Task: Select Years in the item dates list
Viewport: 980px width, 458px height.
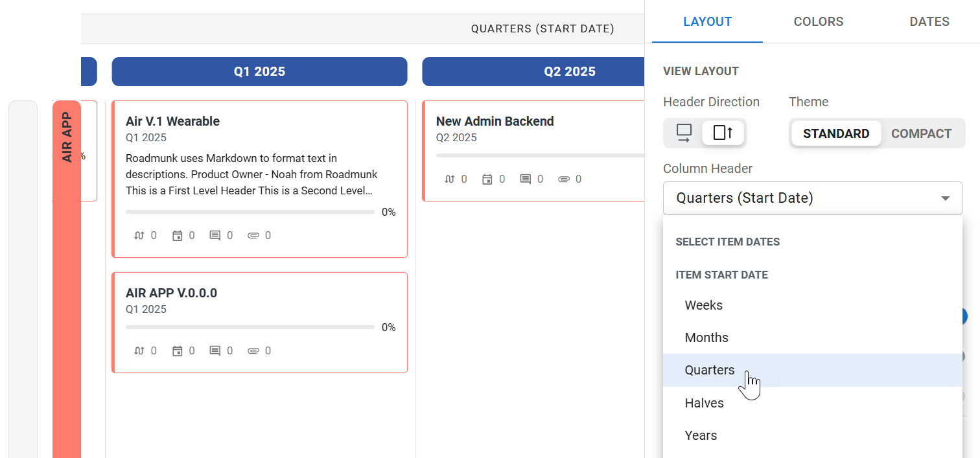Action: pos(701,435)
